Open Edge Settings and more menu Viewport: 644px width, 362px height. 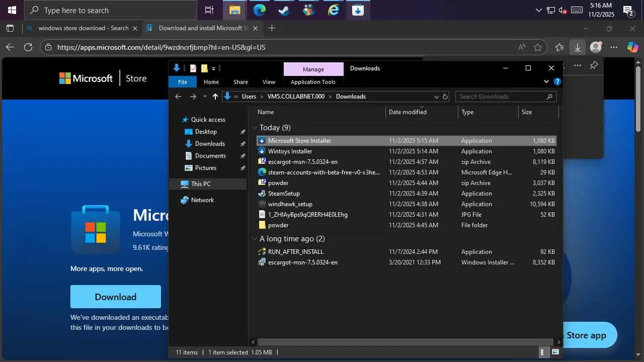pyautogui.click(x=614, y=47)
